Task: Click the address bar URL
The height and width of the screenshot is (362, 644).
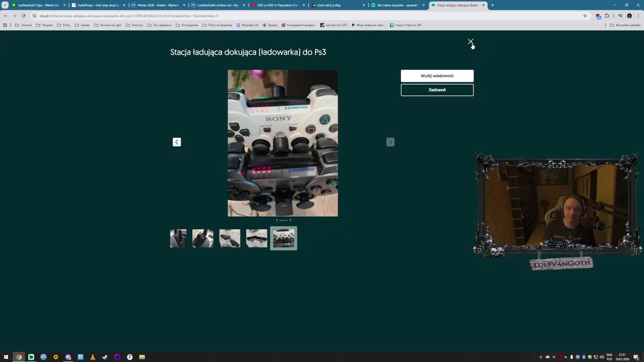Action: 129,16
